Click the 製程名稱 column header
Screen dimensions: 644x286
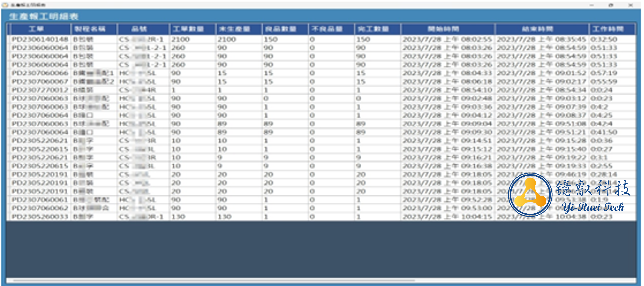point(94,29)
